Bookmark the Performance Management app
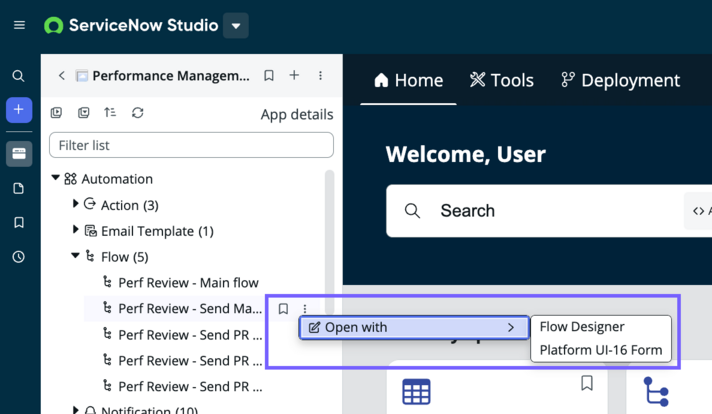The height and width of the screenshot is (414, 712). 269,75
